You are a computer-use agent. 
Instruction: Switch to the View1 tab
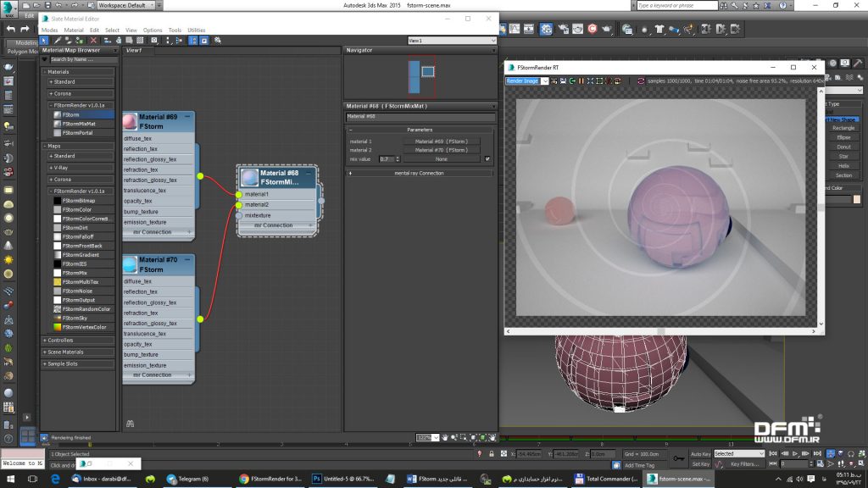click(x=135, y=50)
